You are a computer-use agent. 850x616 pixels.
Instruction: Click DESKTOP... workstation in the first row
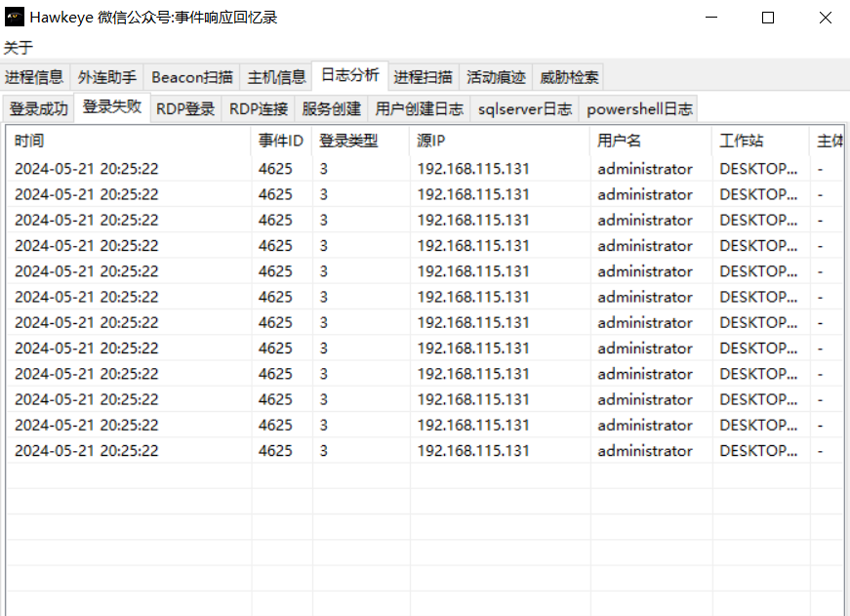(x=758, y=169)
